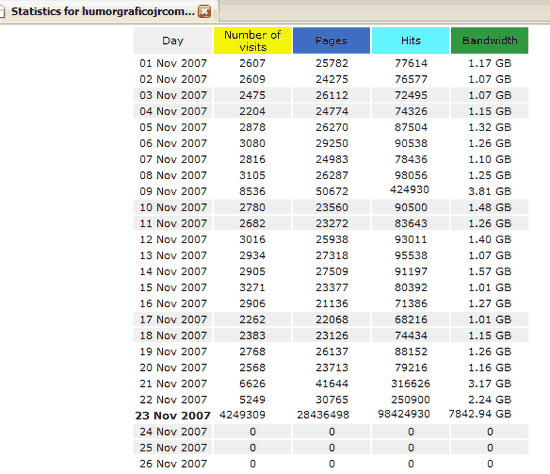Click the green Bandwidth header

[490, 41]
